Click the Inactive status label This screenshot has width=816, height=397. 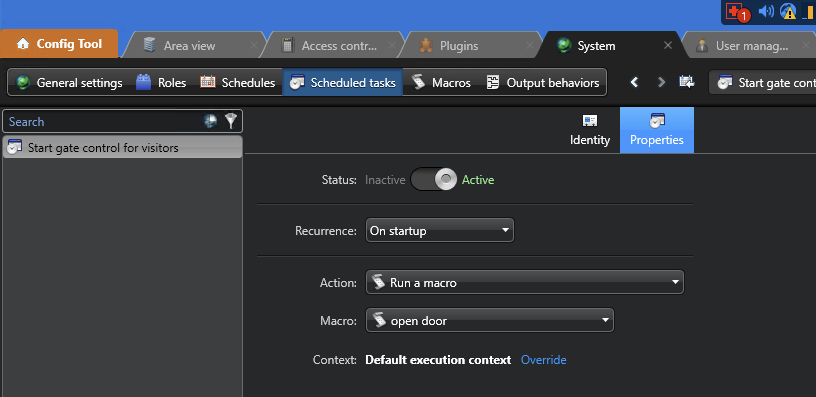[385, 180]
